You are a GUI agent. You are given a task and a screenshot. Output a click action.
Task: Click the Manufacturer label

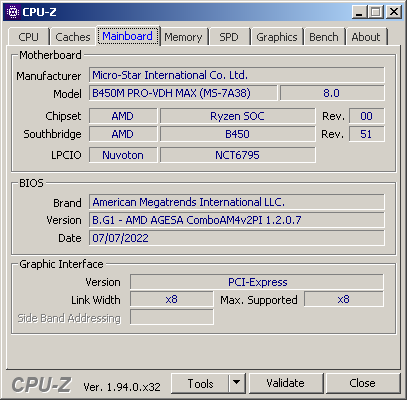pyautogui.click(x=49, y=76)
